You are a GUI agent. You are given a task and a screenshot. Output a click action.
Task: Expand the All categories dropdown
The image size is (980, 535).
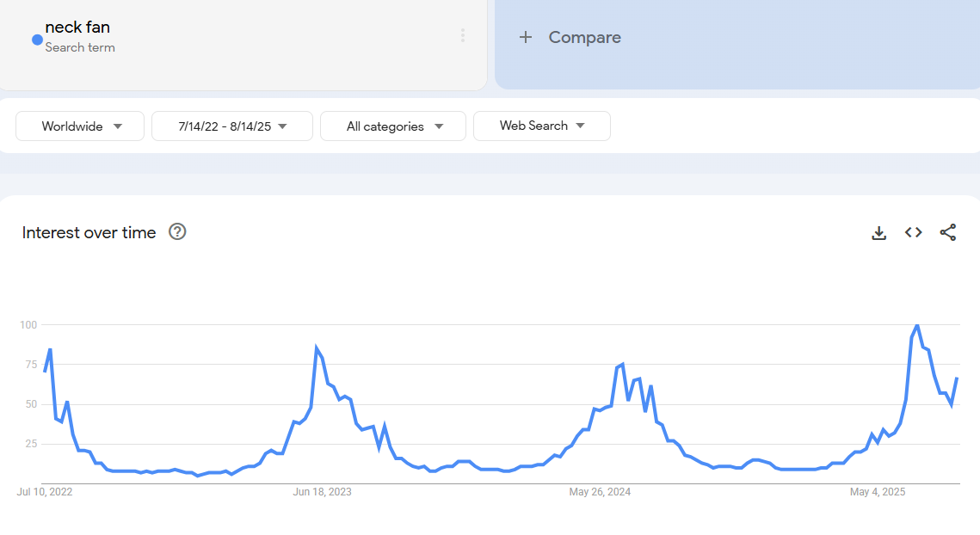tap(393, 126)
